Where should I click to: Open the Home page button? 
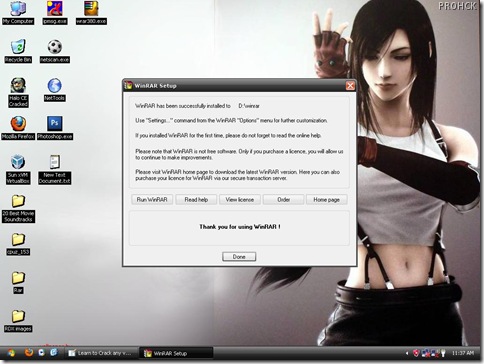(327, 200)
